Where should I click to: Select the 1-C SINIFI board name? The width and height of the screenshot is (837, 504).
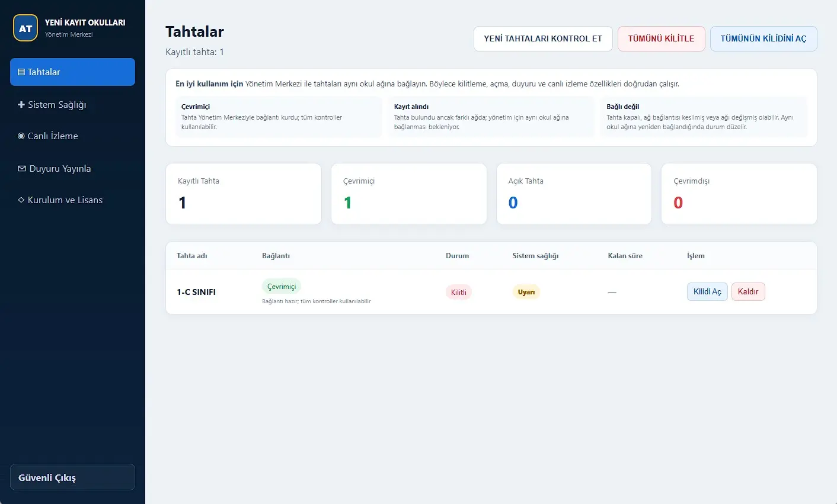tap(196, 292)
